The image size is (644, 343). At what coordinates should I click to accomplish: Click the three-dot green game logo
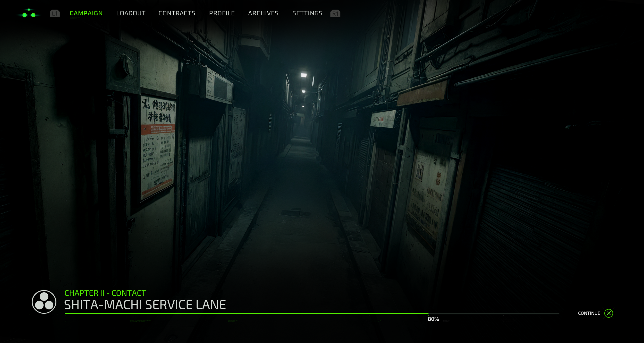[x=29, y=13]
